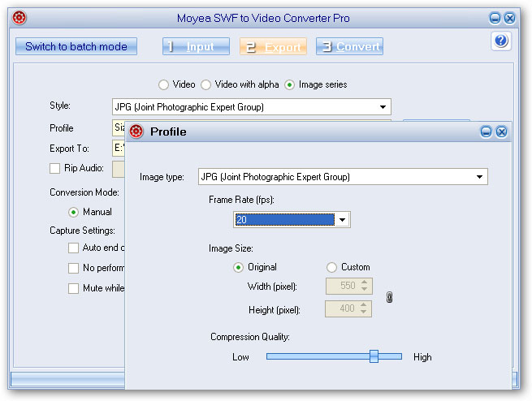The height and width of the screenshot is (401, 532).
Task: Click the Compression Quality slider handle
Action: pos(374,356)
